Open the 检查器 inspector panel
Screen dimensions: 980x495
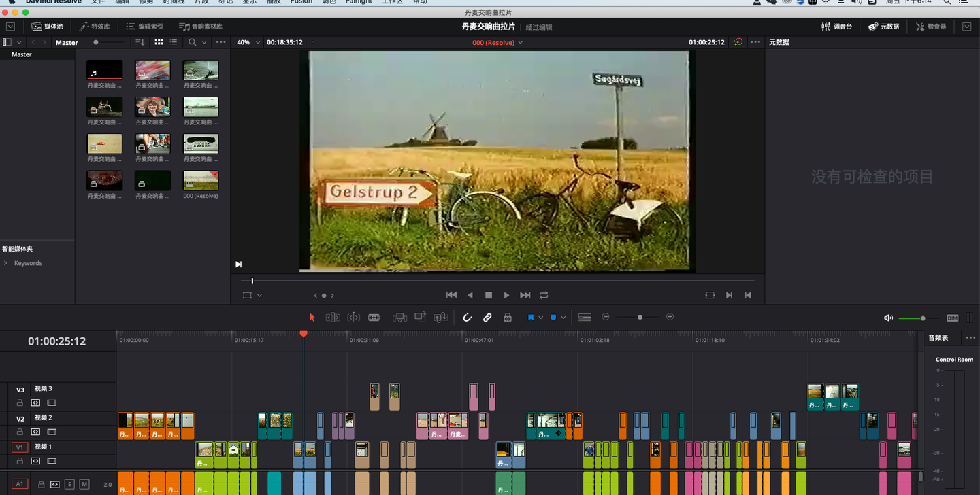[931, 27]
